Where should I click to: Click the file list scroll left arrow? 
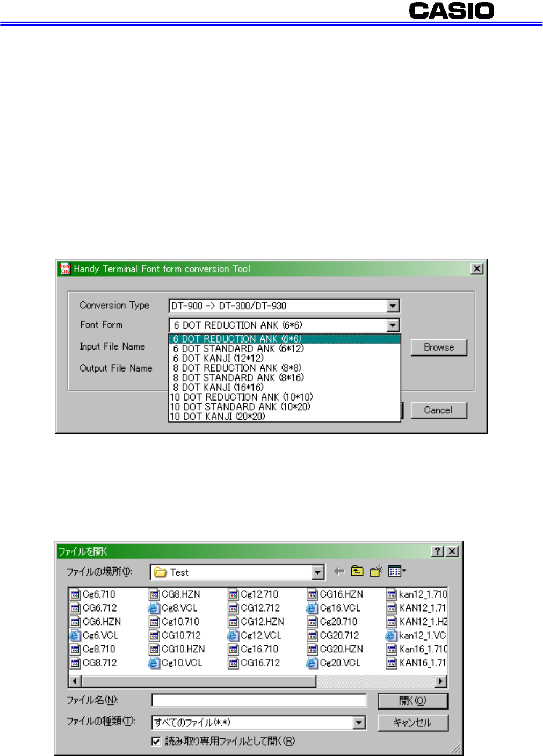coord(75,681)
